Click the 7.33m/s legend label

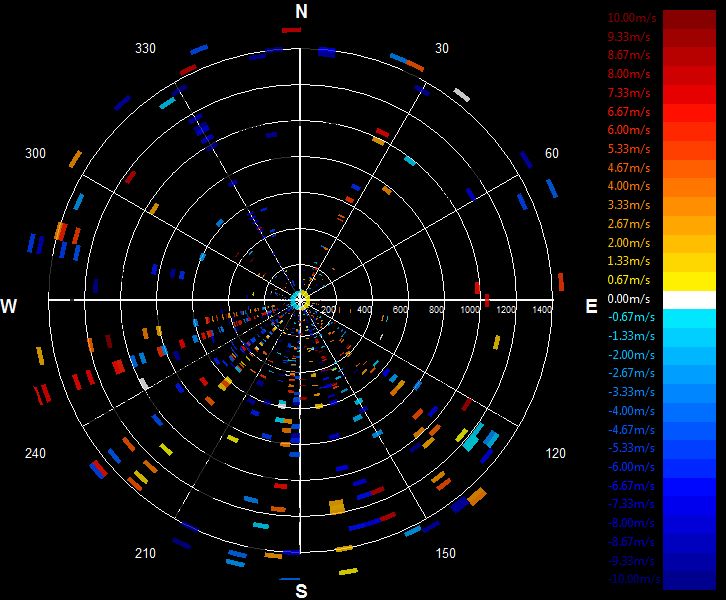click(x=629, y=93)
